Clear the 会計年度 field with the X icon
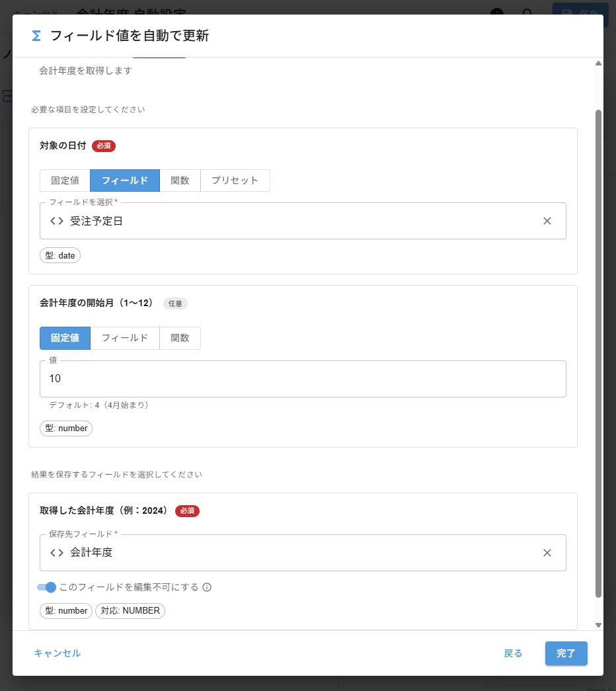616x691 pixels. tap(547, 553)
